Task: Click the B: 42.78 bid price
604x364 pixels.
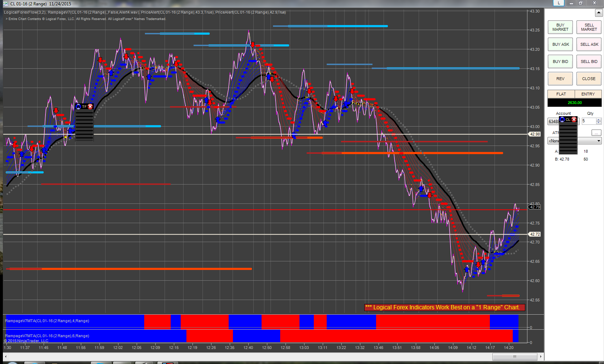Action: pyautogui.click(x=562, y=159)
